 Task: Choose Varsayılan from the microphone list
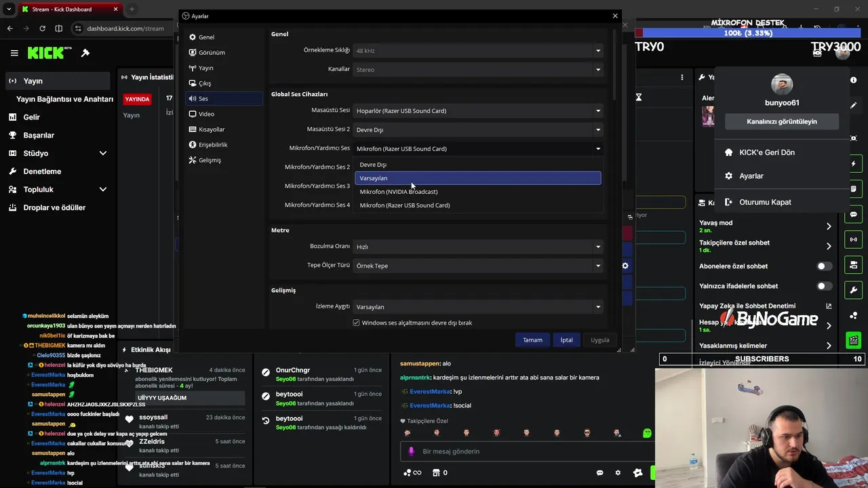point(478,178)
